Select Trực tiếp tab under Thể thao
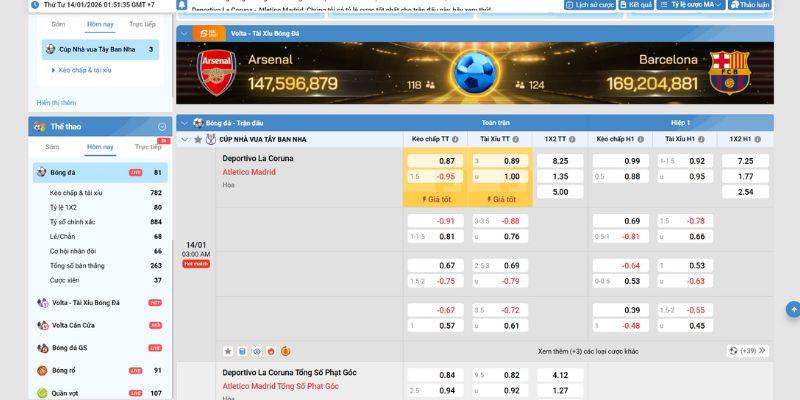Screen dimensions: 800x400 147,147
